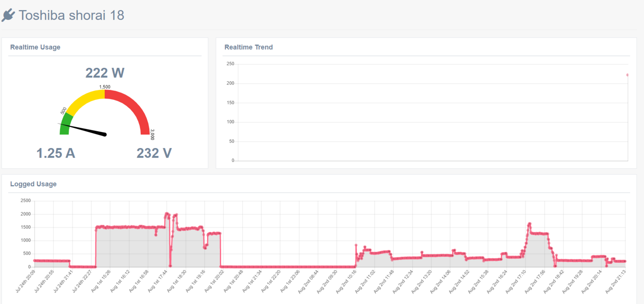644x304 pixels.
Task: Click the Aug 2nd 19:28 time label
Action: 573,281
